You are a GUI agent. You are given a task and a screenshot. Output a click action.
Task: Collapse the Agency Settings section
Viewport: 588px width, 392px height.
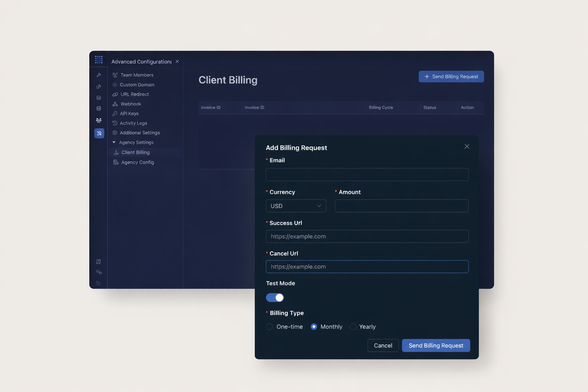[x=114, y=142]
